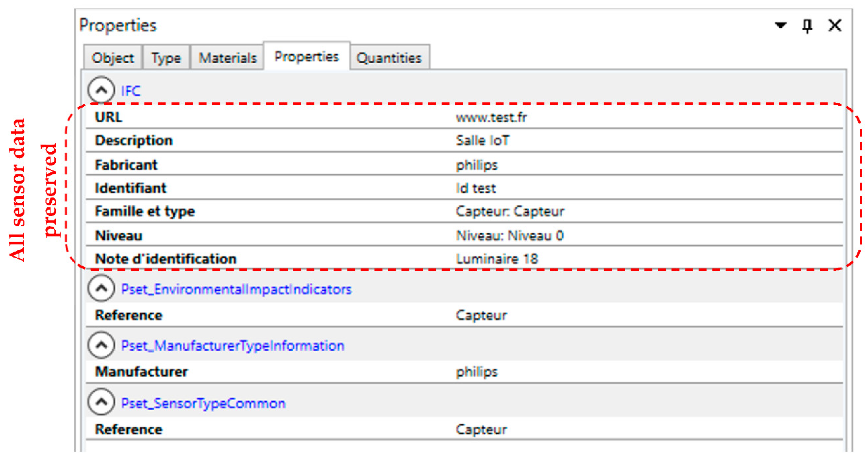Open Properties panel options dropdown arrow
The width and height of the screenshot is (868, 464).
(780, 25)
